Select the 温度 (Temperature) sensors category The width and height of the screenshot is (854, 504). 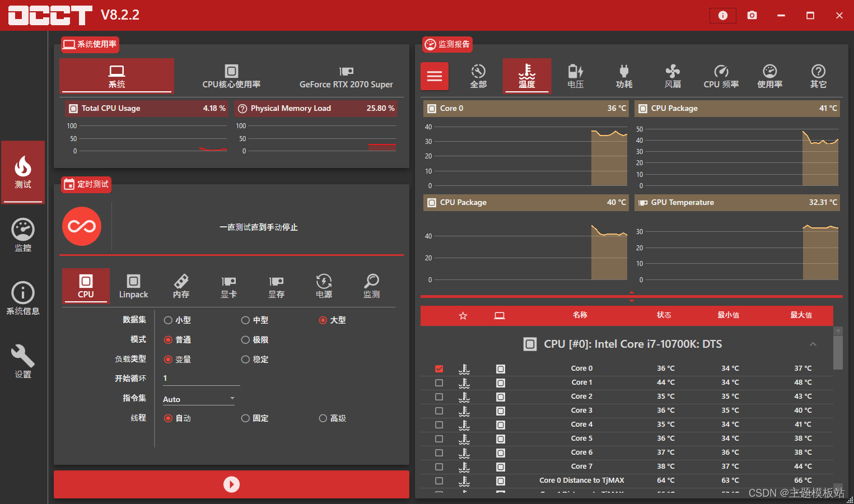[x=527, y=76]
